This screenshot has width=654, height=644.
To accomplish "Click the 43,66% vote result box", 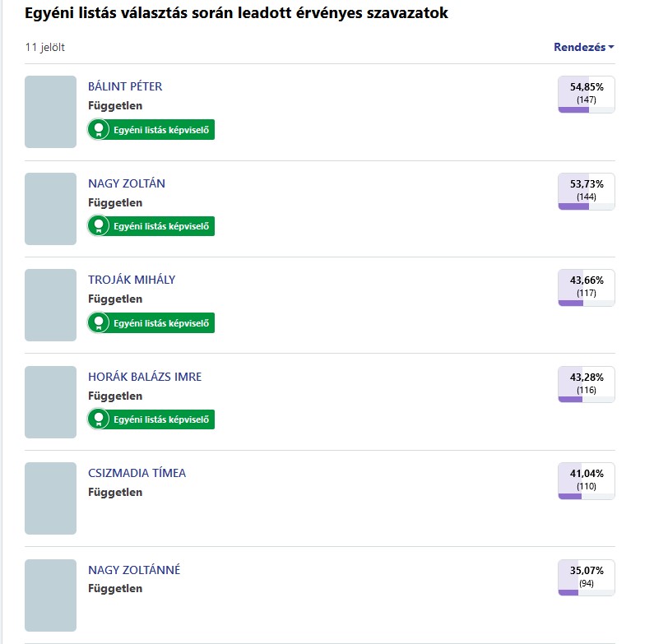I will coord(586,287).
